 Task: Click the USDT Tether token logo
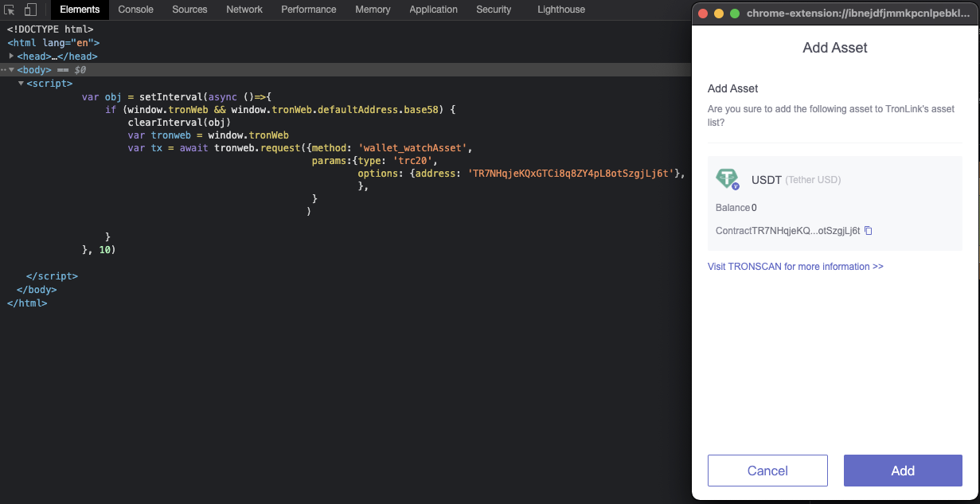click(728, 179)
